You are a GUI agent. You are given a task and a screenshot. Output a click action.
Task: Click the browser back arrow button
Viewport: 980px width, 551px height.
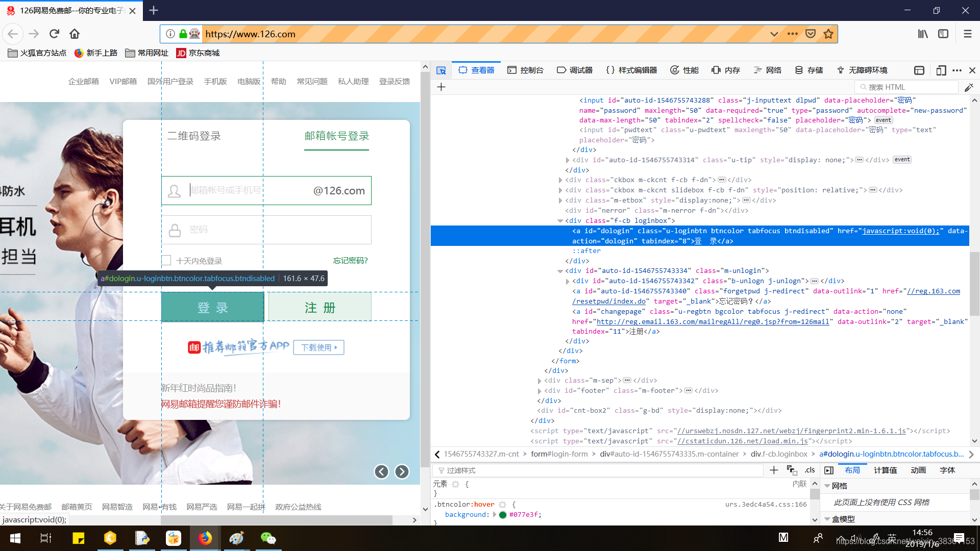tap(13, 34)
